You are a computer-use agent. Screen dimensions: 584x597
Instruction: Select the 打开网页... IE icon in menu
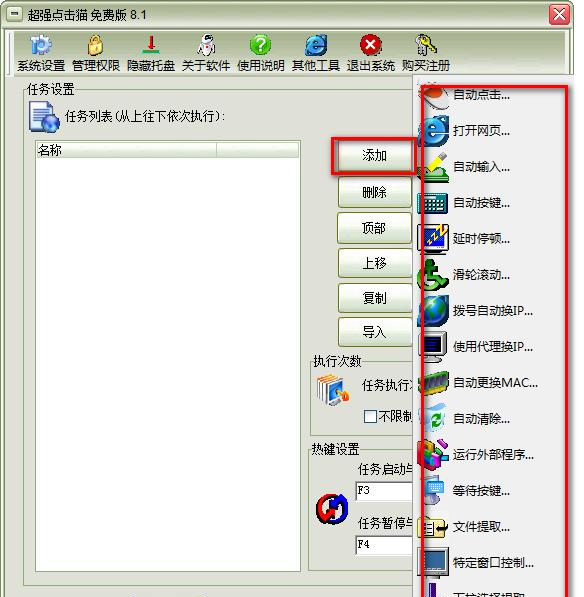[434, 131]
